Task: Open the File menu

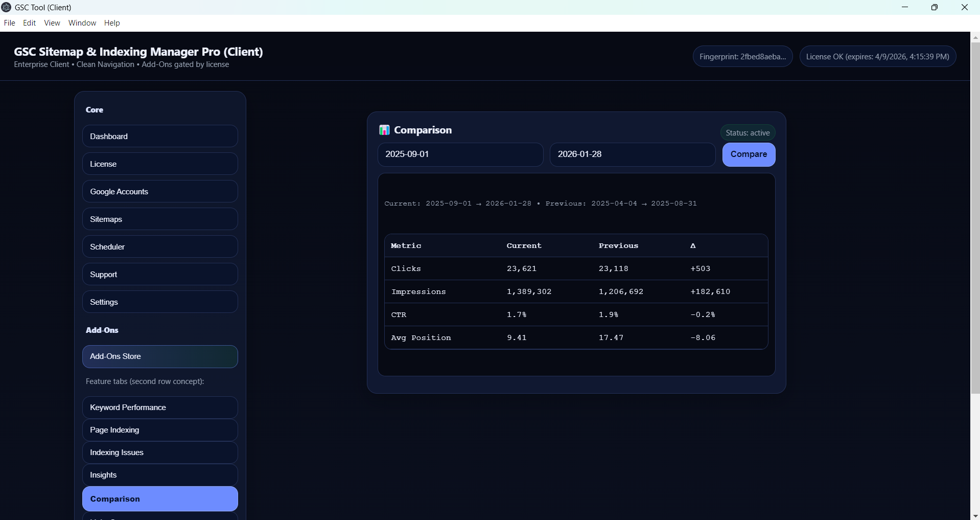Action: coord(9,23)
